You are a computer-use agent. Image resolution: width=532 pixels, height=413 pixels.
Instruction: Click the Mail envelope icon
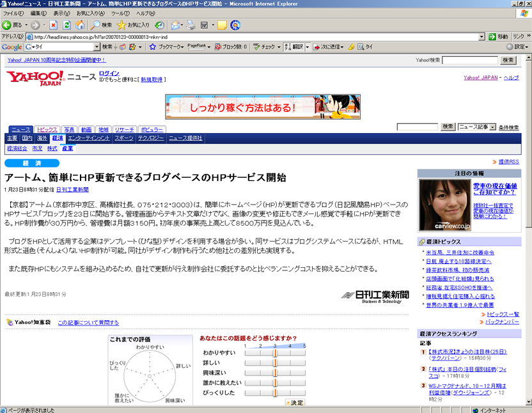pos(175,25)
